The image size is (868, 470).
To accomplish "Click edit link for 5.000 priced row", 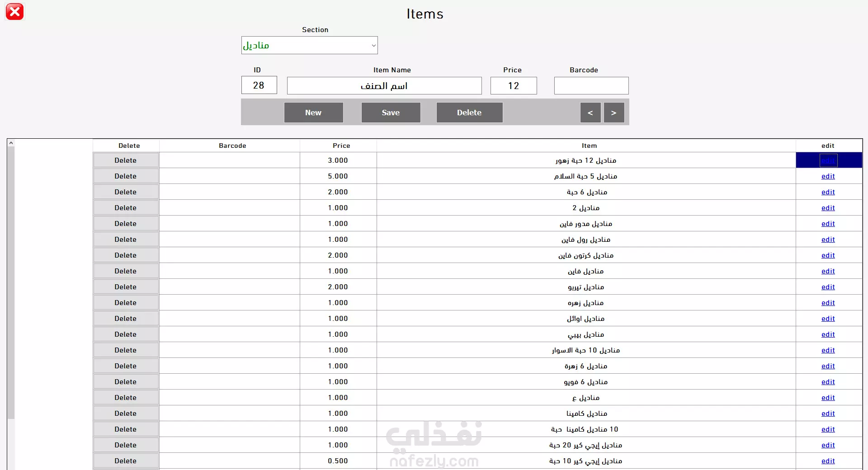I will point(828,176).
